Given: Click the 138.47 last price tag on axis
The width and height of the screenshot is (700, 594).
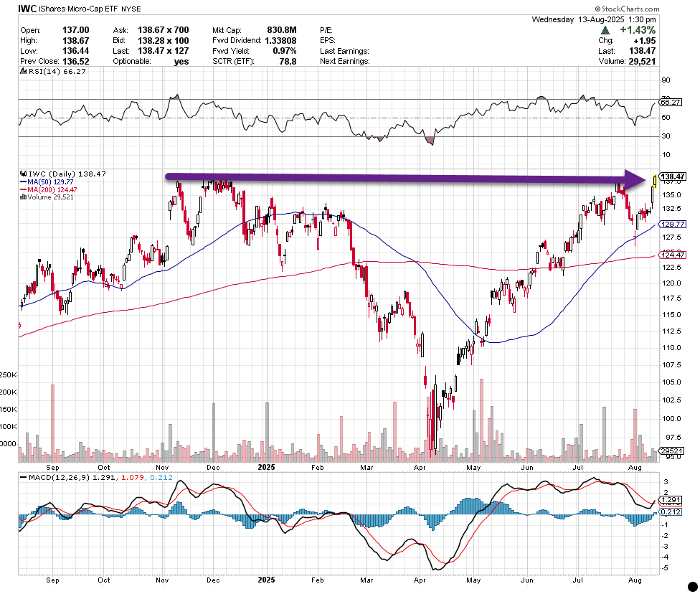Looking at the screenshot, I should 672,176.
